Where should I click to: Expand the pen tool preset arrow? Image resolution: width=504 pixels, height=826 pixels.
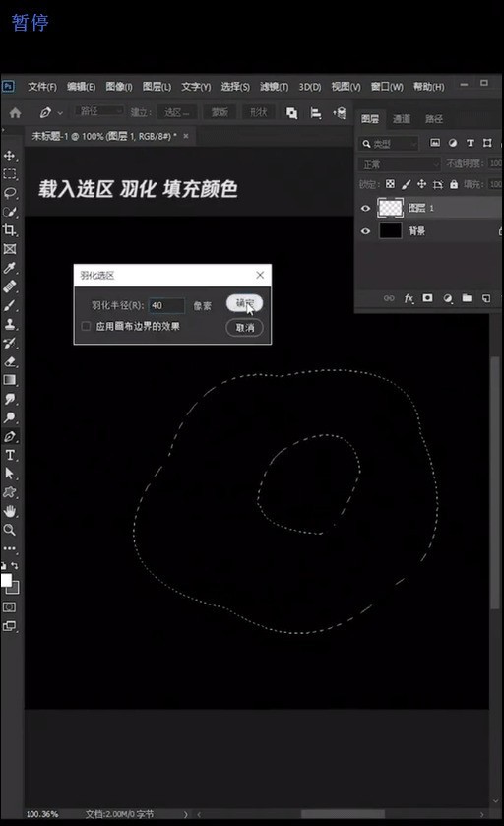pyautogui.click(x=60, y=113)
